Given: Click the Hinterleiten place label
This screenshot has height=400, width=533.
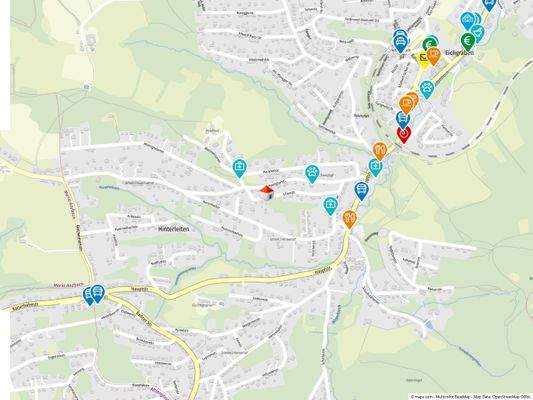Looking at the screenshot, I should [174, 229].
